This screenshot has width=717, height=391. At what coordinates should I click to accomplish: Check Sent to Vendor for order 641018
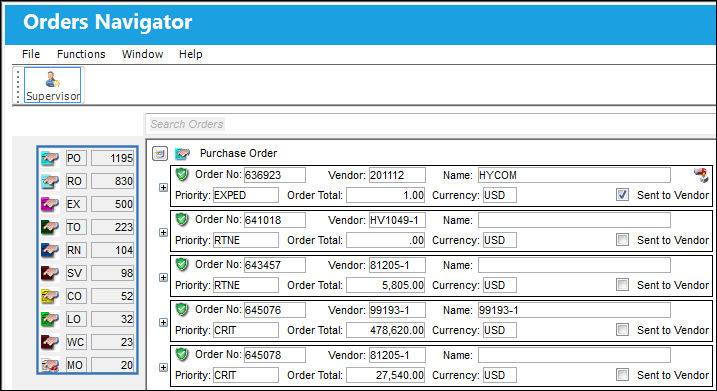[622, 240]
